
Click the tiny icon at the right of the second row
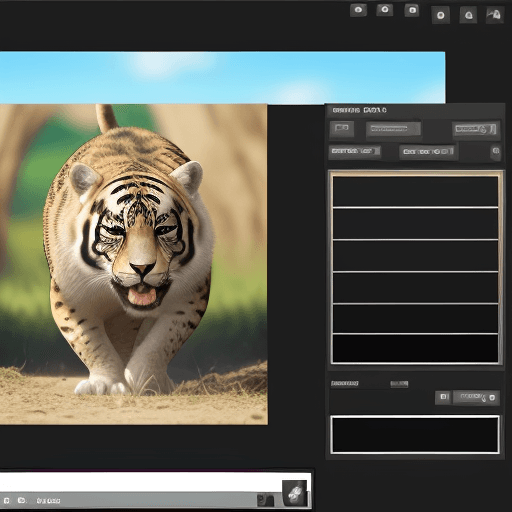[x=496, y=151]
